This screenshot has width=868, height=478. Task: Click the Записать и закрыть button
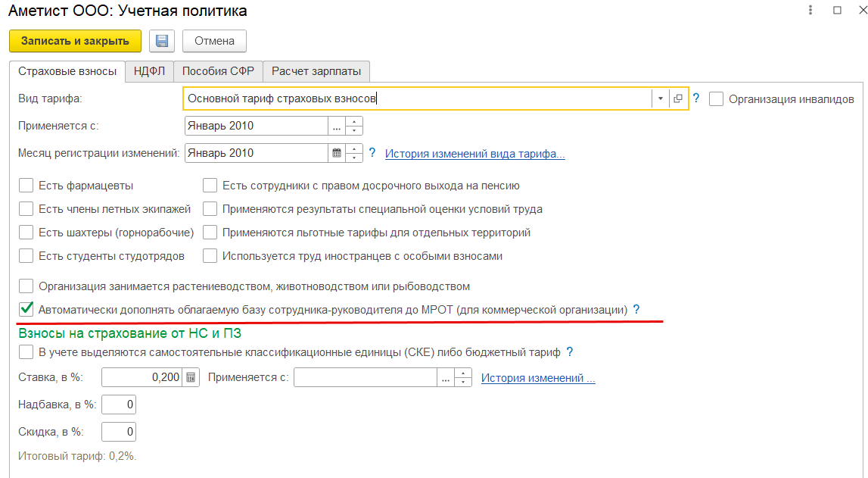click(74, 40)
